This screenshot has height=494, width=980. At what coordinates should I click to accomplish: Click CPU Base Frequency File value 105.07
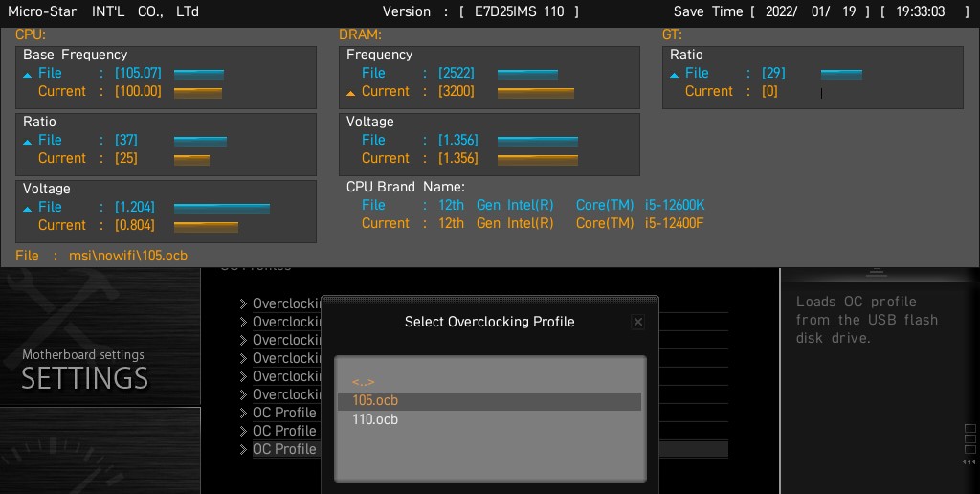138,73
